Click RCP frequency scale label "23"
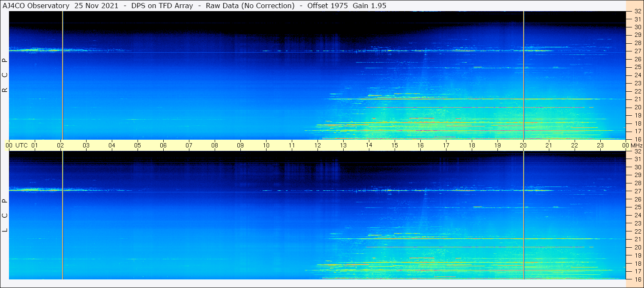 (x=638, y=83)
